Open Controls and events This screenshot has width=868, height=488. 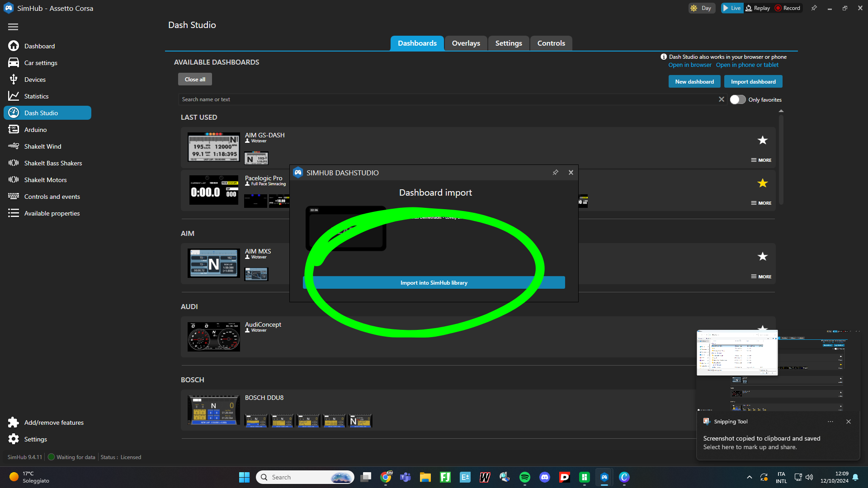(x=47, y=197)
